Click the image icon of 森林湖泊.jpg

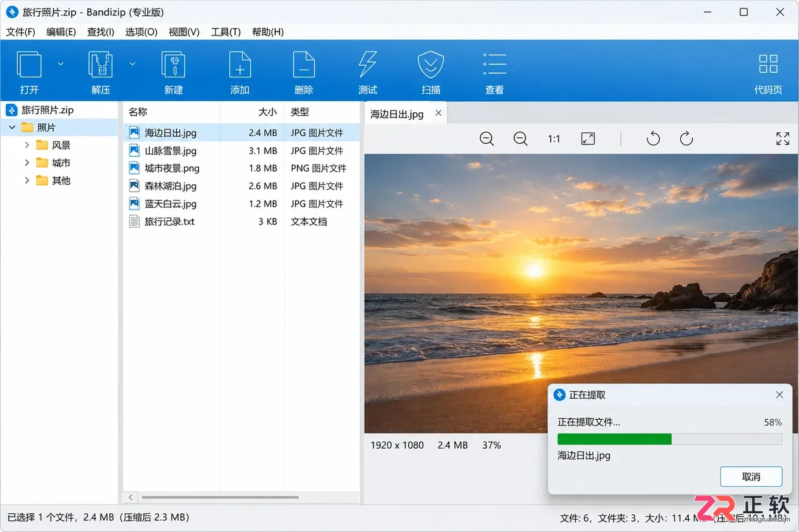click(134, 186)
